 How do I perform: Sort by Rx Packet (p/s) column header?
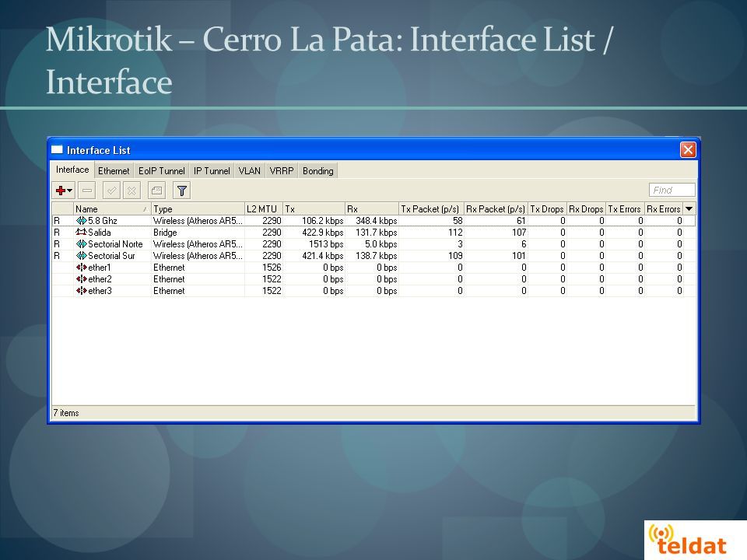[496, 208]
